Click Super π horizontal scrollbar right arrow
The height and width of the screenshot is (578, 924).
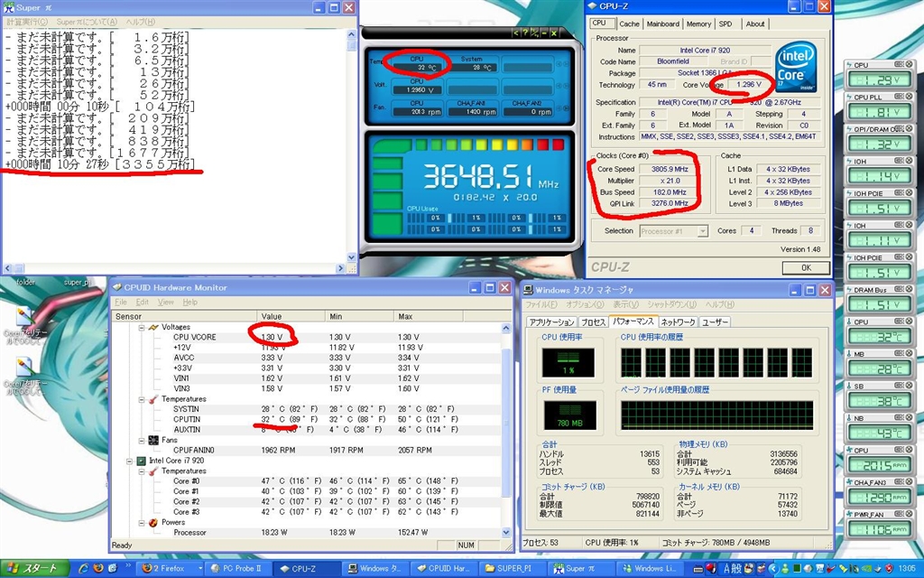pos(340,268)
